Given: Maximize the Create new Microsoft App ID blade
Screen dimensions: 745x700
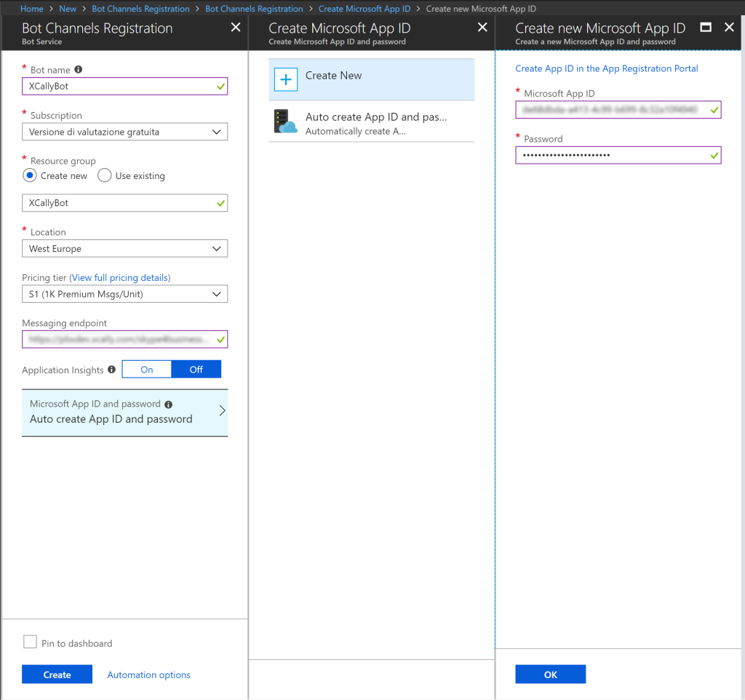Looking at the screenshot, I should [706, 27].
